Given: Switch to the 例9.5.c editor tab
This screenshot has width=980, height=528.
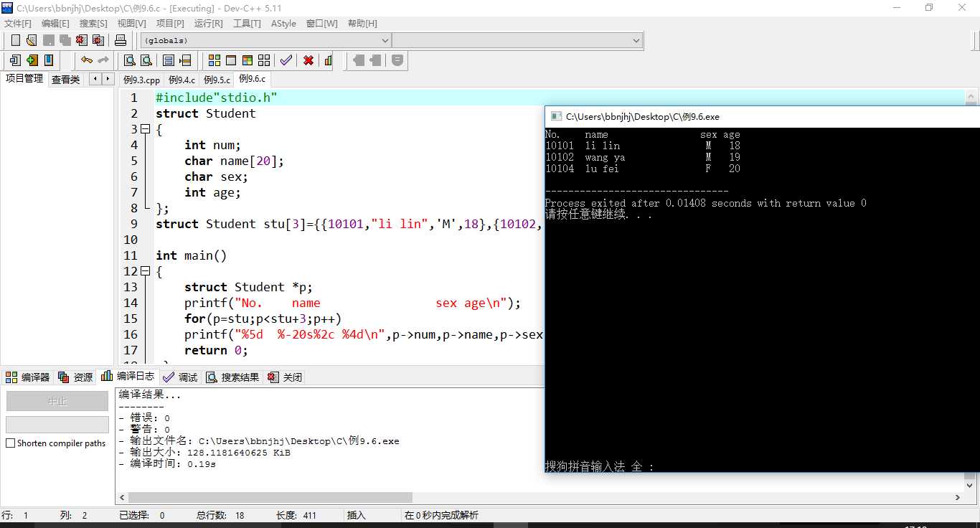Looking at the screenshot, I should tap(217, 80).
